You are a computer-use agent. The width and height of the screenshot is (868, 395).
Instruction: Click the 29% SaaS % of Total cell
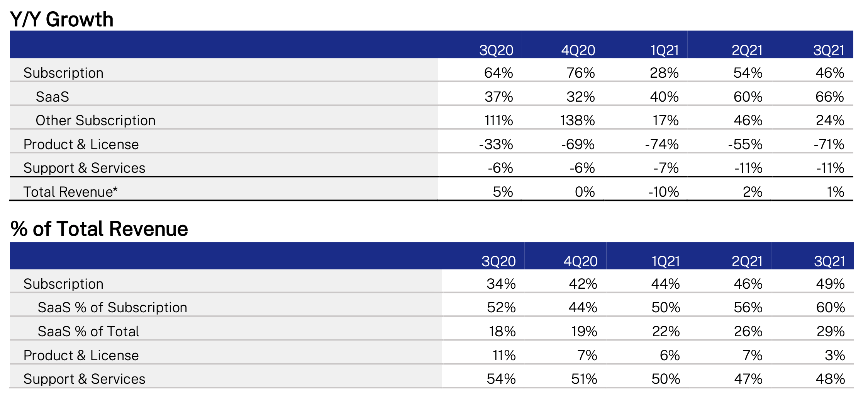[x=830, y=332]
